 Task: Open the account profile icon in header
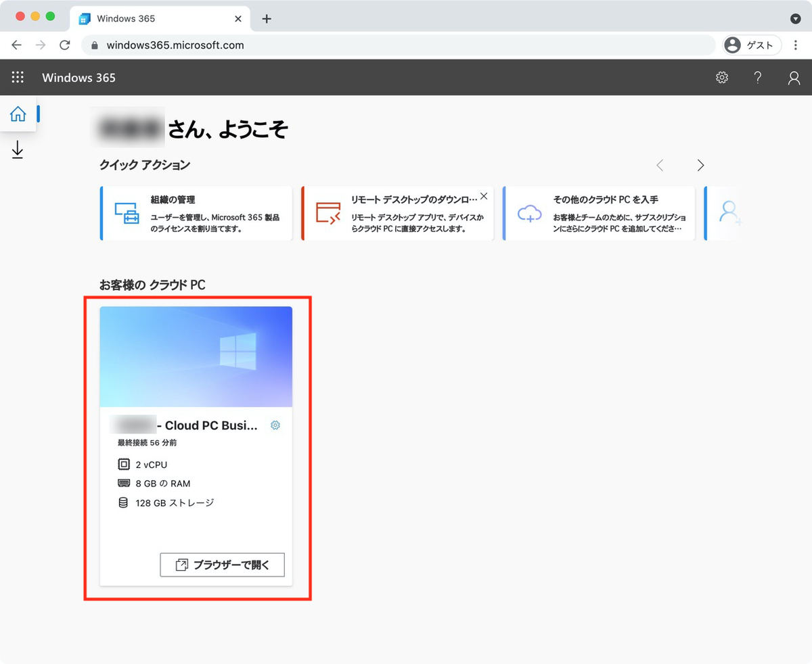(x=794, y=78)
